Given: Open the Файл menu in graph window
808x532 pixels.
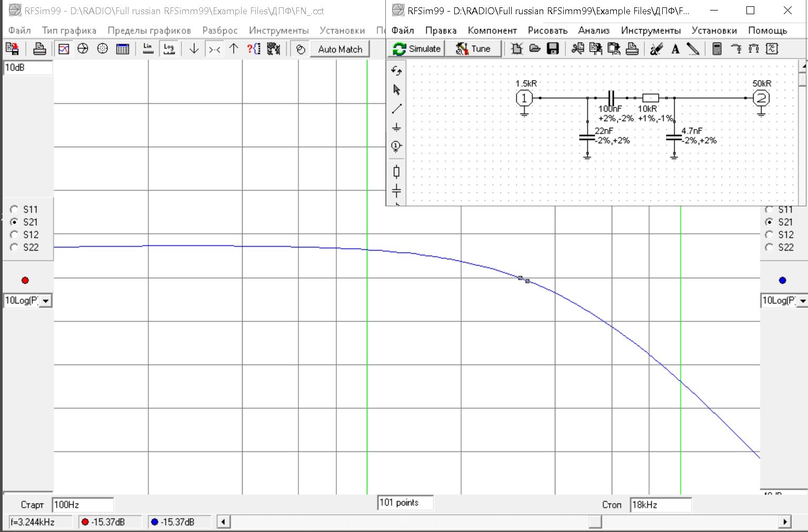Looking at the screenshot, I should (19, 31).
